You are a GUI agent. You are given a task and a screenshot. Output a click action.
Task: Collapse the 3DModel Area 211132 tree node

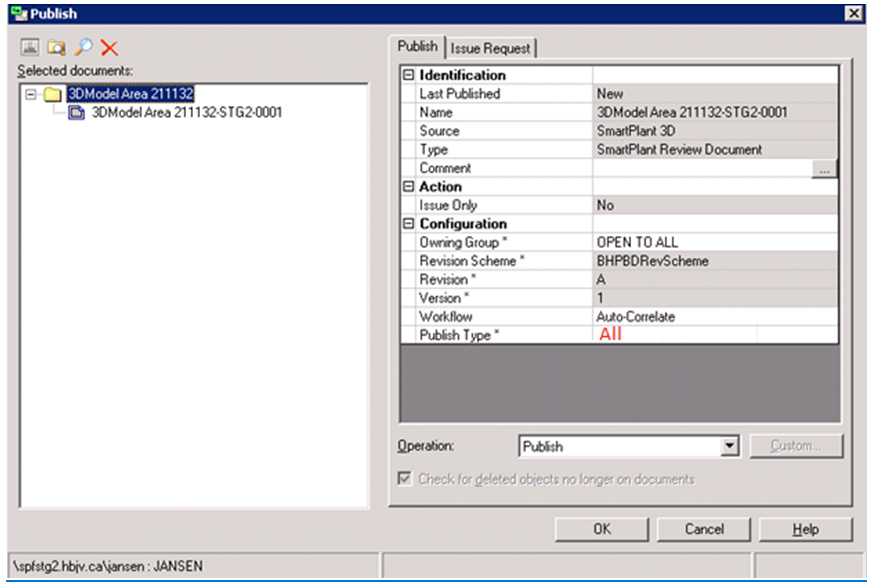(x=31, y=94)
